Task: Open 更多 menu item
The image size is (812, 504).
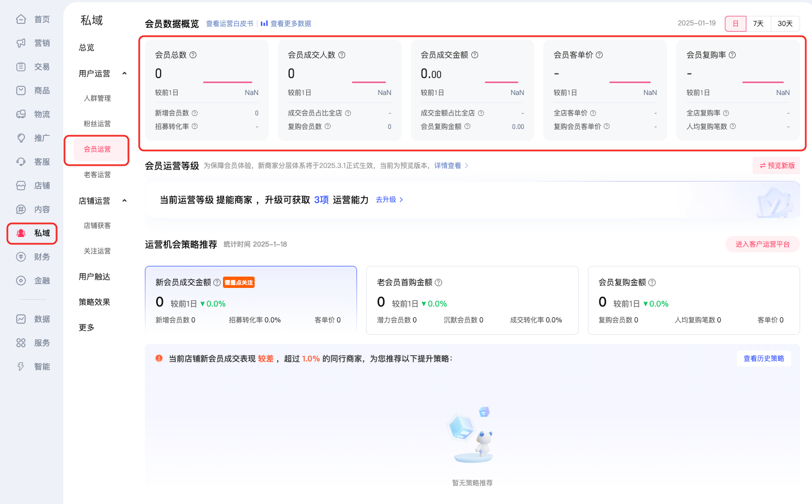Action: (87, 328)
